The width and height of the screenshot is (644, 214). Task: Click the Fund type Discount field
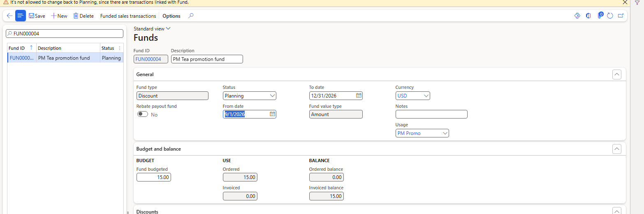pos(172,95)
